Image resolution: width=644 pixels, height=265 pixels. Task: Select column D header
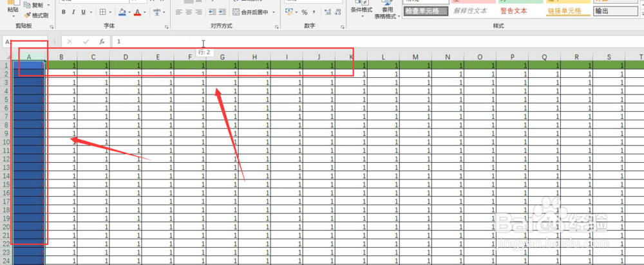[x=126, y=57]
